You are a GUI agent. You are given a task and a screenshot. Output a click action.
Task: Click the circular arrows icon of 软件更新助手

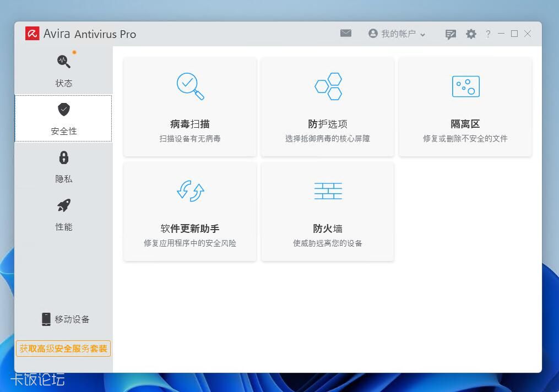tap(190, 190)
